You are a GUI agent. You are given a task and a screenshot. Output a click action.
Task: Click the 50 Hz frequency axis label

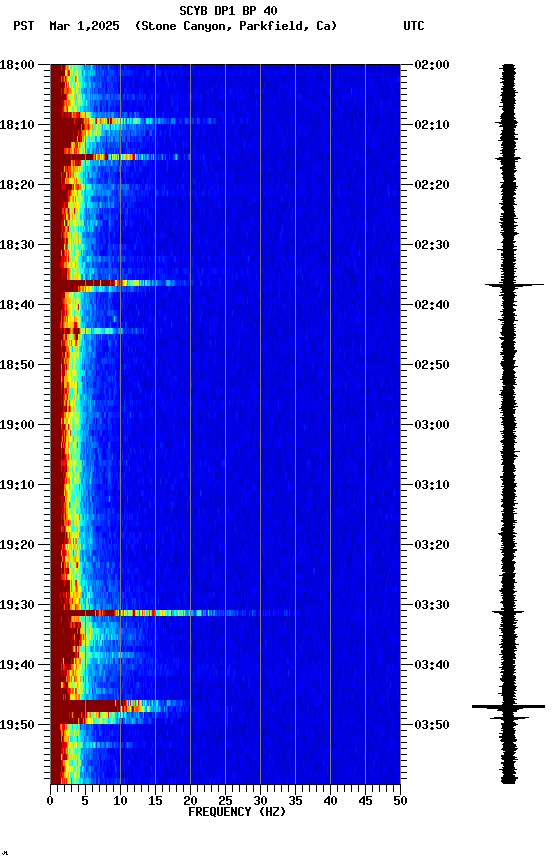click(x=400, y=801)
